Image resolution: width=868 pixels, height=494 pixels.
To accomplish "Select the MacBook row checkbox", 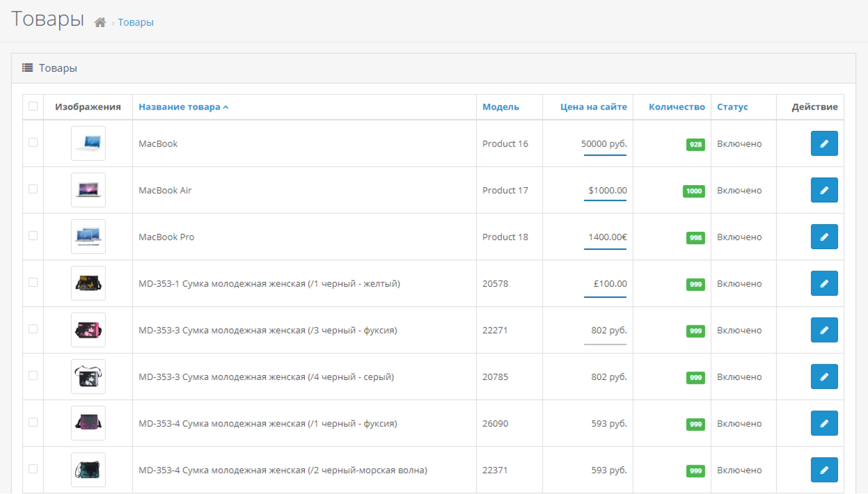I will pos(33,143).
